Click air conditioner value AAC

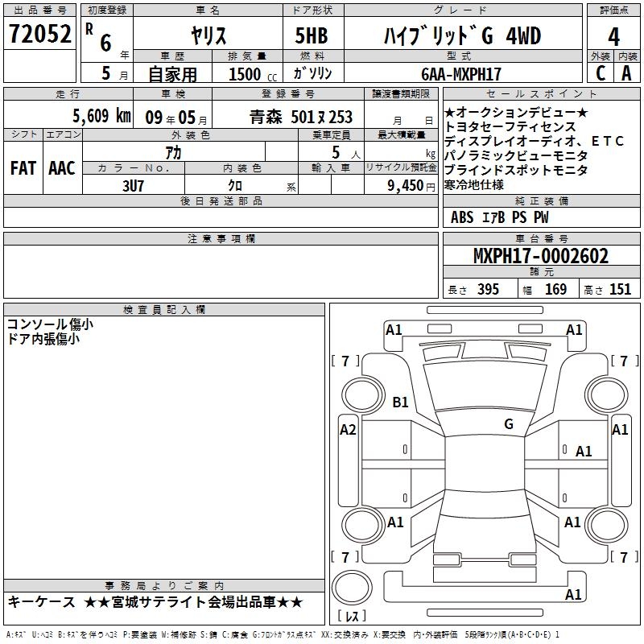pyautogui.click(x=62, y=168)
